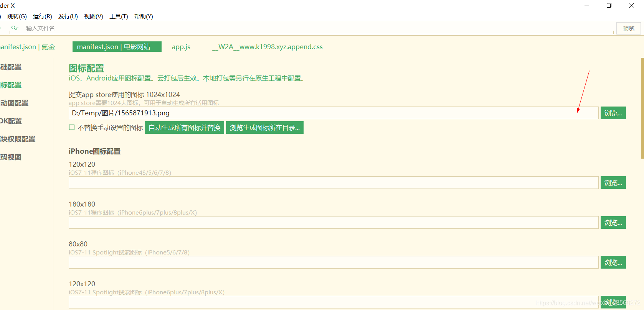
Task: Click 浏览生成图标所在目录... button
Action: click(x=265, y=128)
